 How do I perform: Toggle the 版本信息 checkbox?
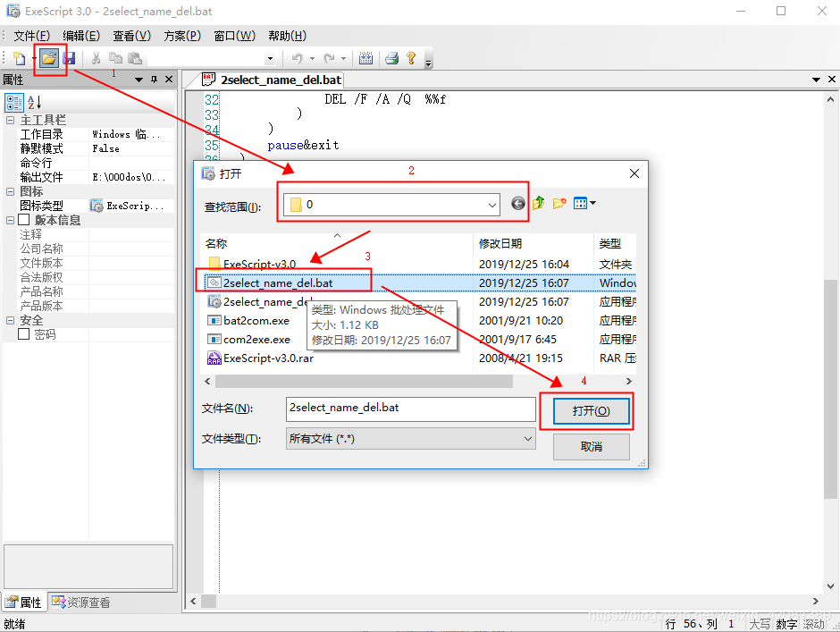[24, 220]
